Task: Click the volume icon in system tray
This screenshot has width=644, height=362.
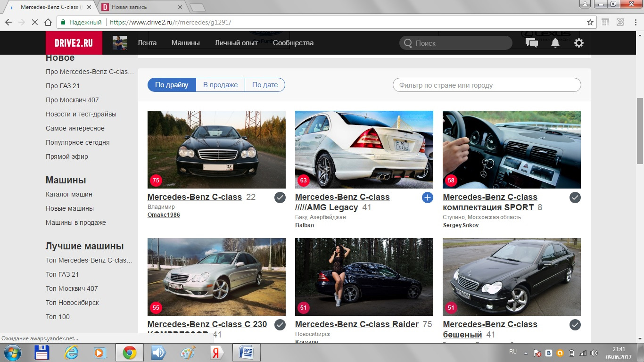Action: [x=594, y=353]
